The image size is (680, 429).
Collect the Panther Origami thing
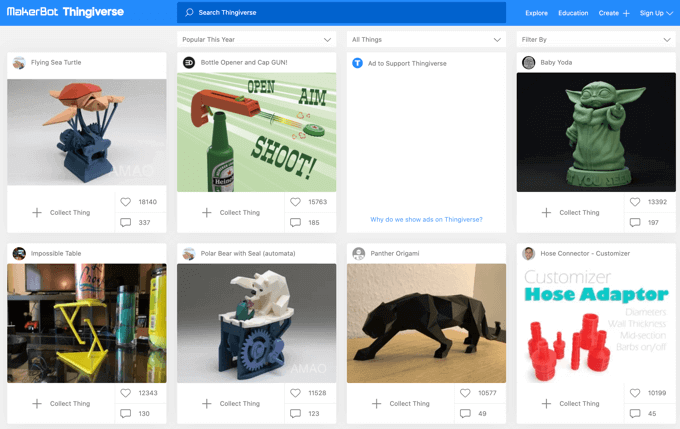pos(401,403)
